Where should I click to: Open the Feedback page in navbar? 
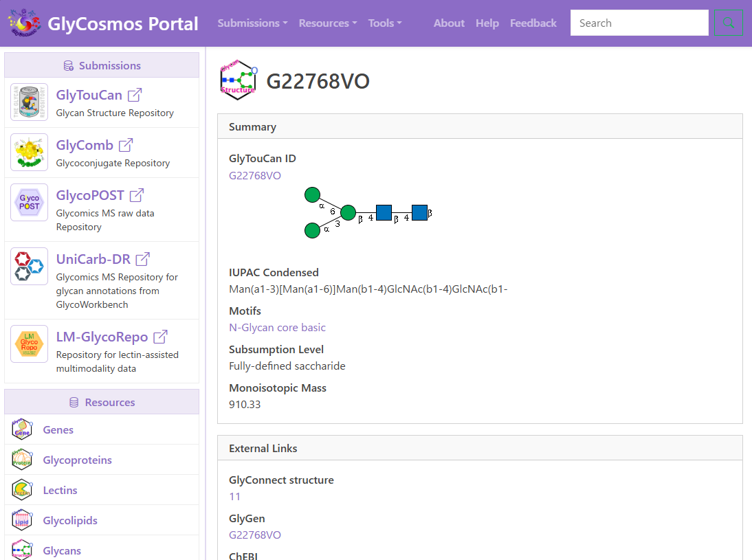[533, 23]
